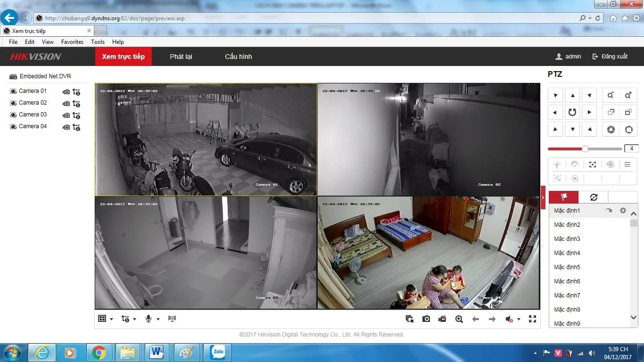The width and height of the screenshot is (644, 362).
Task: Switch to the Phát lại tab
Action: point(181,56)
